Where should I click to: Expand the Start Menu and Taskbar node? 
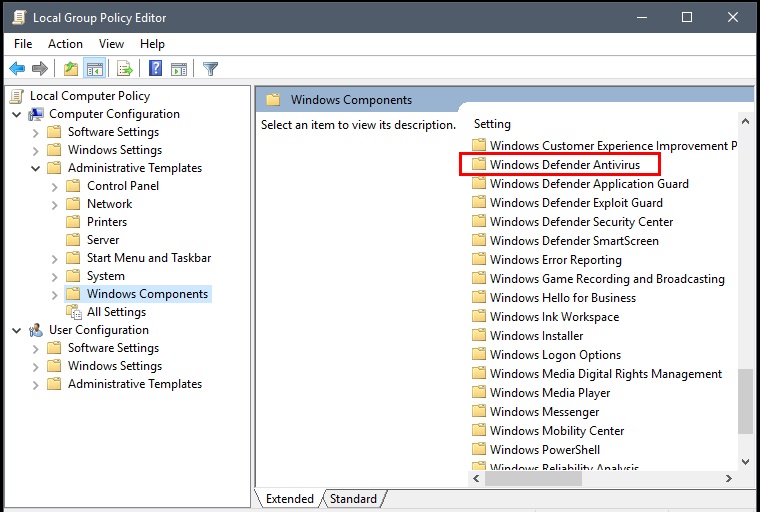point(54,258)
